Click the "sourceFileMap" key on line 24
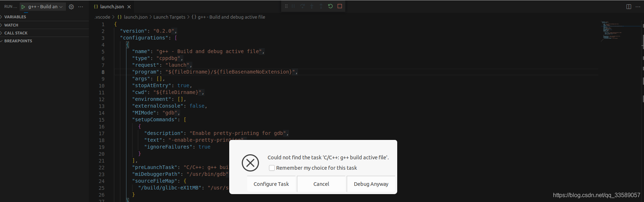Image resolution: width=644 pixels, height=202 pixels. [155, 181]
